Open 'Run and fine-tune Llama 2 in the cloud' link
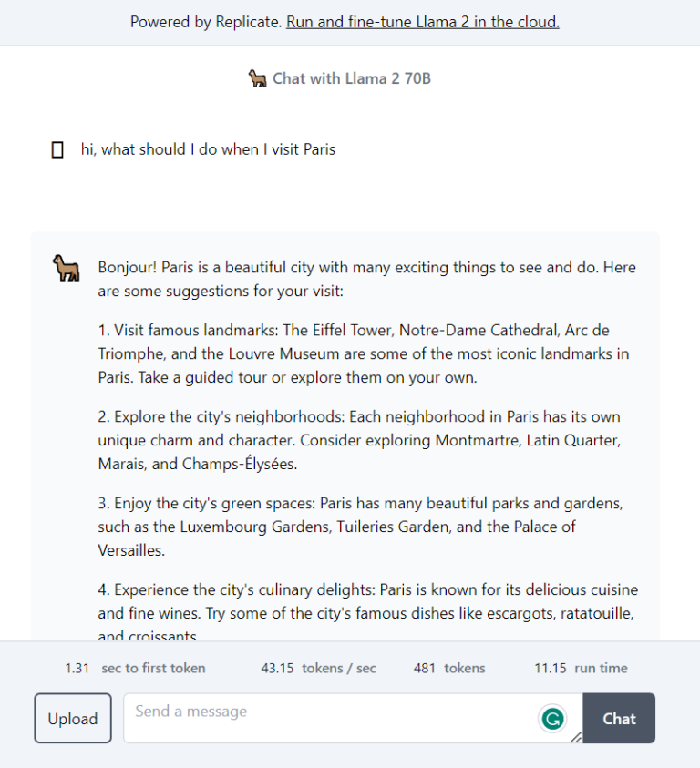This screenshot has width=700, height=768. (x=422, y=21)
